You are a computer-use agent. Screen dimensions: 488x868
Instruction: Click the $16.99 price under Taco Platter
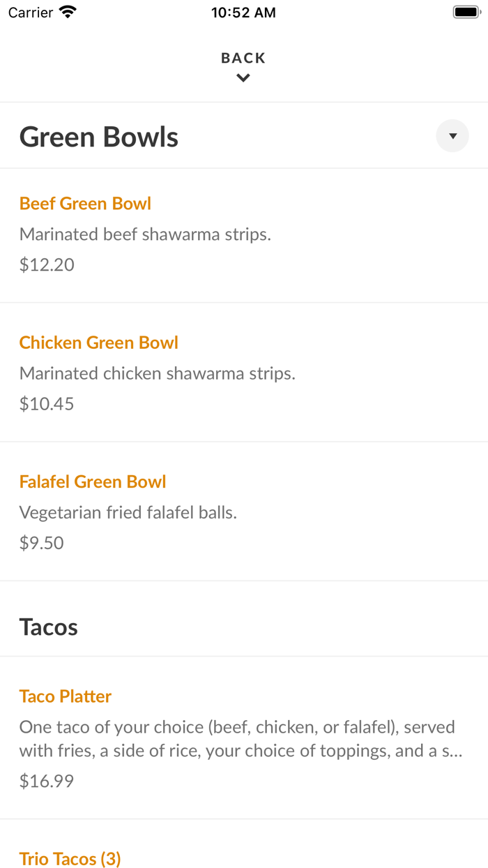(x=46, y=780)
